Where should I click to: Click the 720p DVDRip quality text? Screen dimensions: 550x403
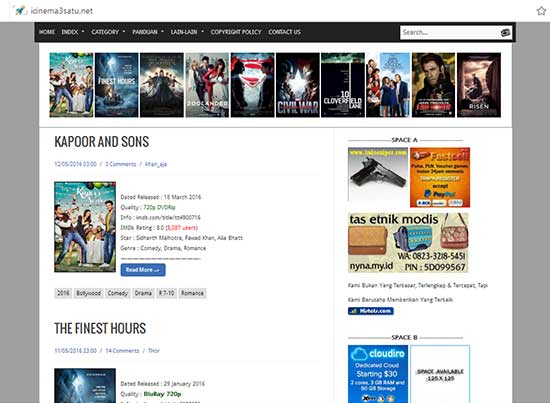pyautogui.click(x=159, y=207)
